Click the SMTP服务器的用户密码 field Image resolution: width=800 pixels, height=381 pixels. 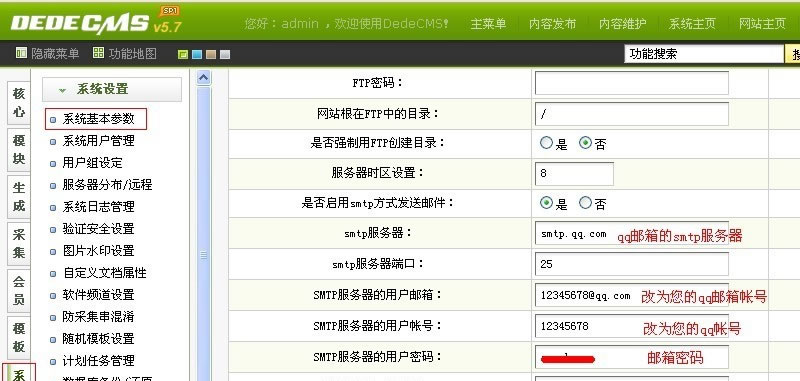tap(632, 357)
